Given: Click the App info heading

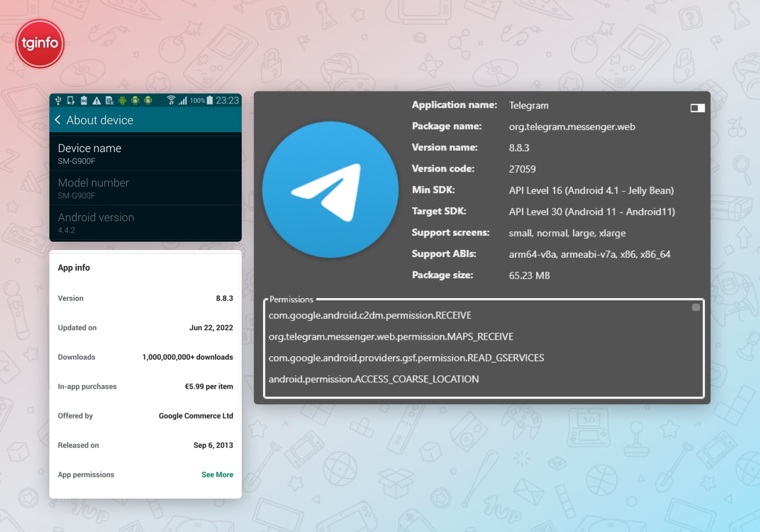Looking at the screenshot, I should coord(74,268).
